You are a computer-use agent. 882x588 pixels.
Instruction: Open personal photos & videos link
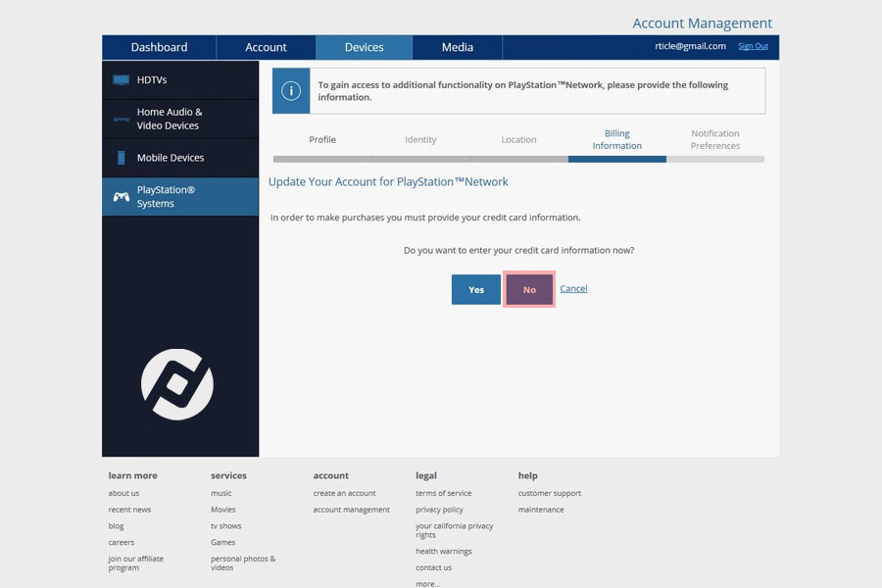tap(243, 563)
